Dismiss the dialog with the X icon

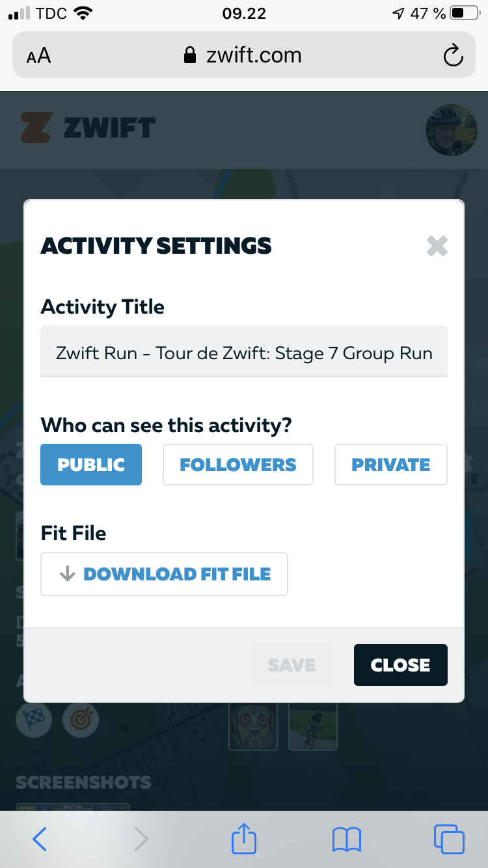(437, 245)
